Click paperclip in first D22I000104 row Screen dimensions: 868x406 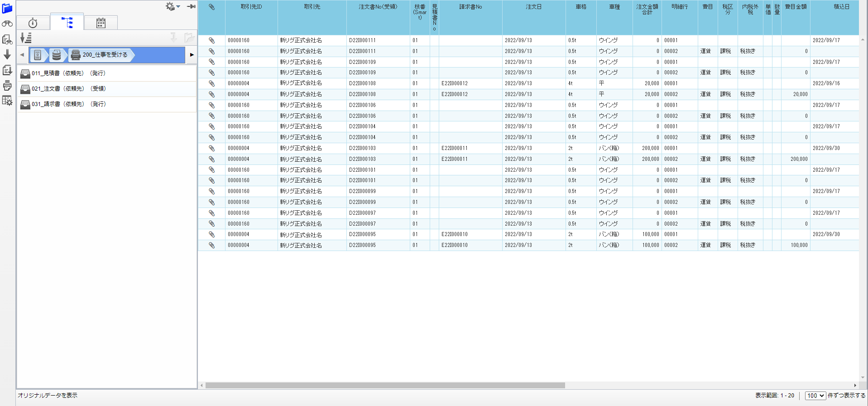pyautogui.click(x=211, y=126)
